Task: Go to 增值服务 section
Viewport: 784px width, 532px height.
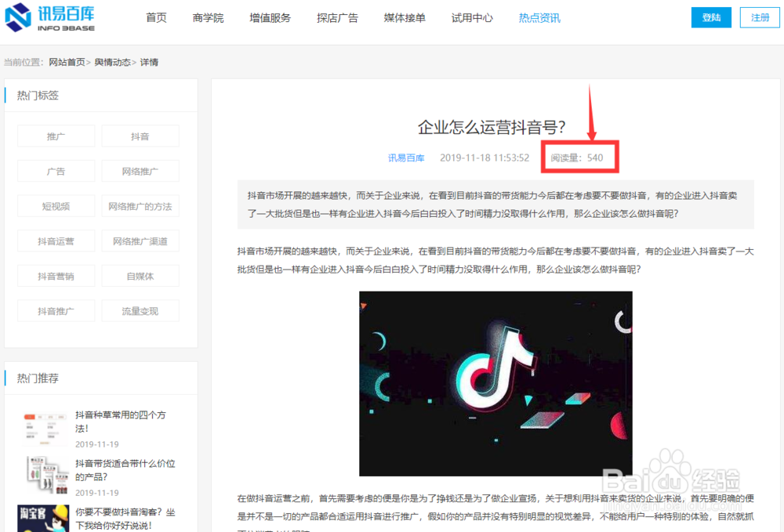Action: pos(270,16)
